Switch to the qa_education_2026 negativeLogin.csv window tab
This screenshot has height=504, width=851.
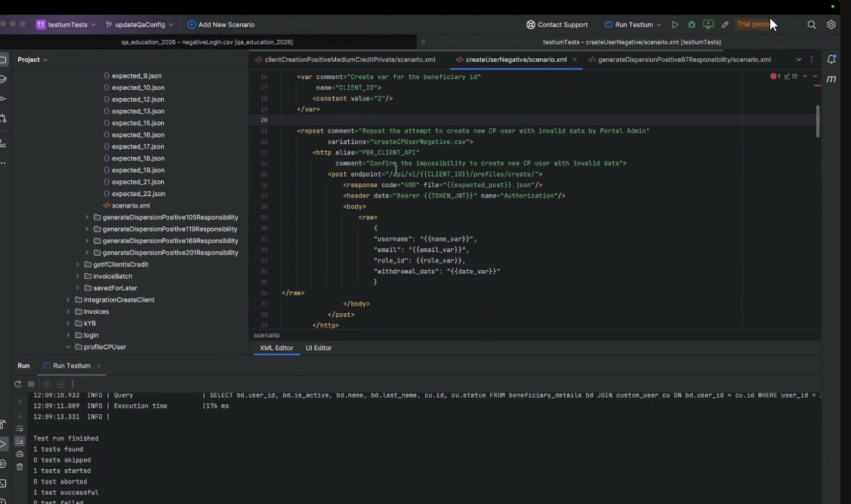point(207,41)
